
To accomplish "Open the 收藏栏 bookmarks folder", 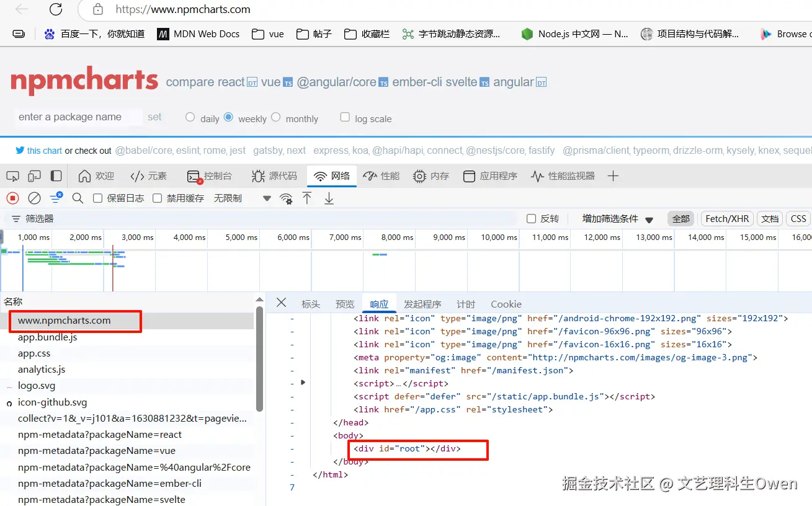I will (x=367, y=34).
